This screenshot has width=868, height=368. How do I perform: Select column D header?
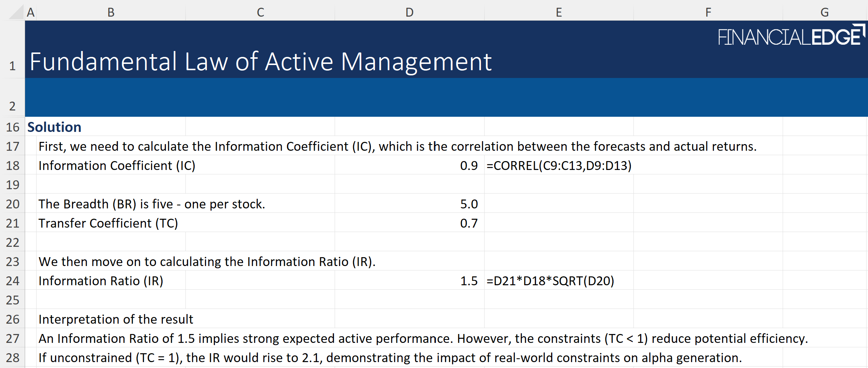(x=409, y=12)
